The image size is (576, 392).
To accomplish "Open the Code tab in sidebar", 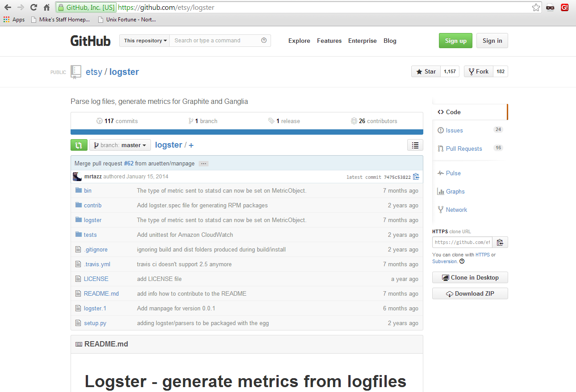I will 470,112.
